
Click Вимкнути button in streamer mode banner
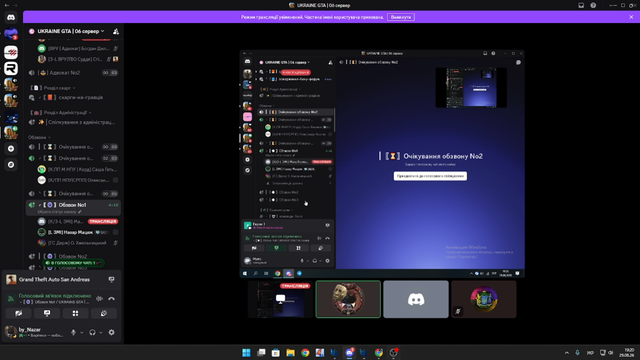[x=401, y=17]
